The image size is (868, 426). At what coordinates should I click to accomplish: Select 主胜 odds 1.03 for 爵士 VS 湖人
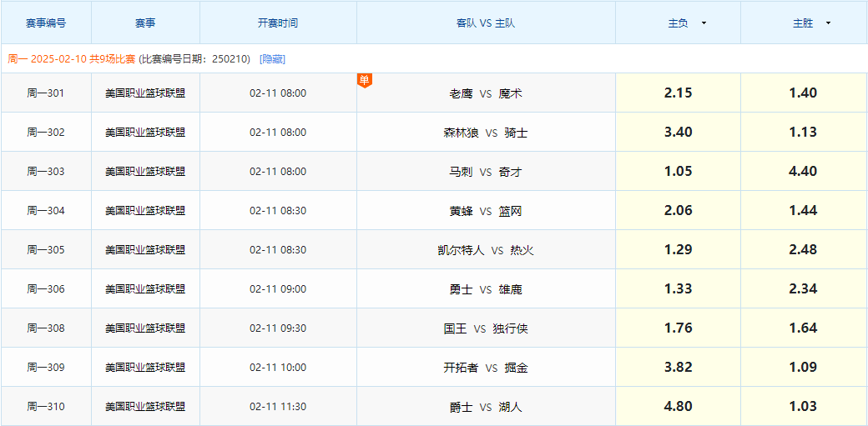coord(803,407)
